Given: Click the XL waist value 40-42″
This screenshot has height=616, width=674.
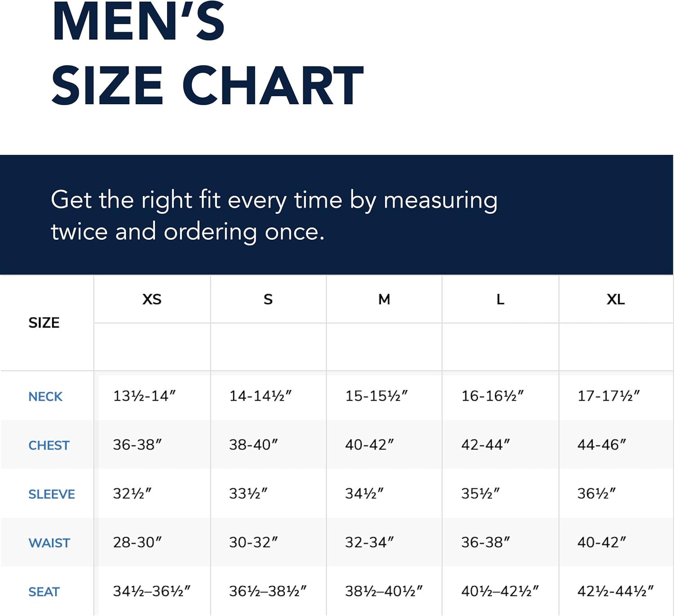Looking at the screenshot, I should 602,542.
